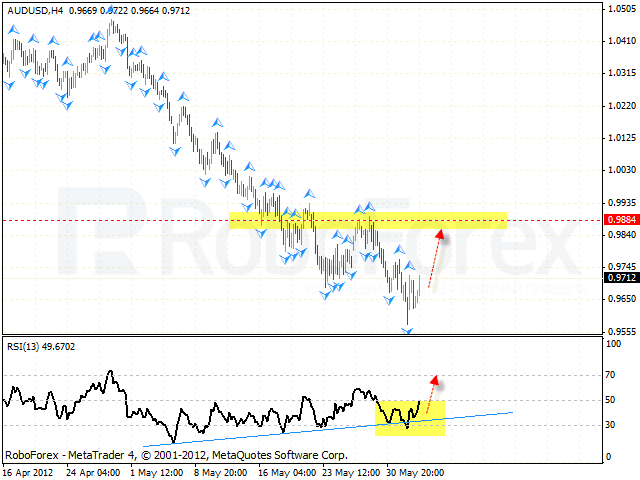Click the 16 Apr 2012 date label
Screen dimensions: 640x480
coord(29,473)
